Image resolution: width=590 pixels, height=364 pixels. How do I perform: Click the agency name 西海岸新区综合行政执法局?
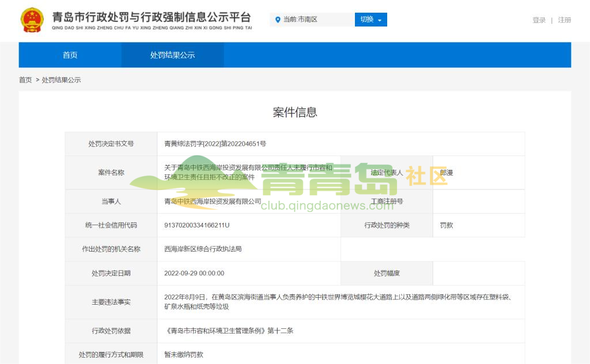click(x=203, y=249)
